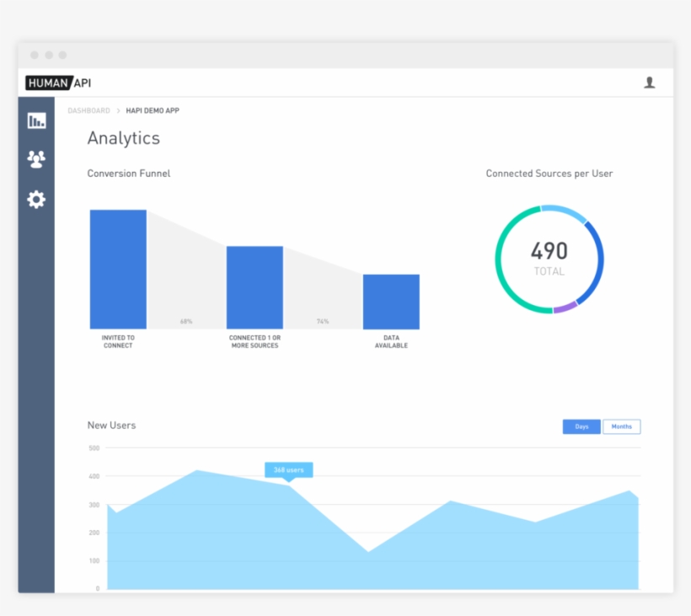Open the Settings gear icon in sidebar
The height and width of the screenshot is (616, 691).
point(36,200)
